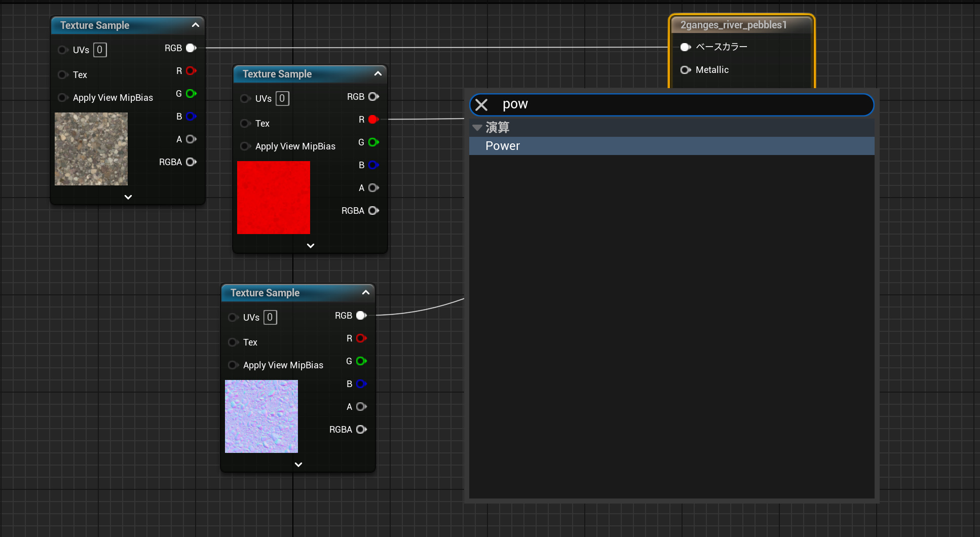
Task: Collapse the 演算 category in search results
Action: pos(477,128)
